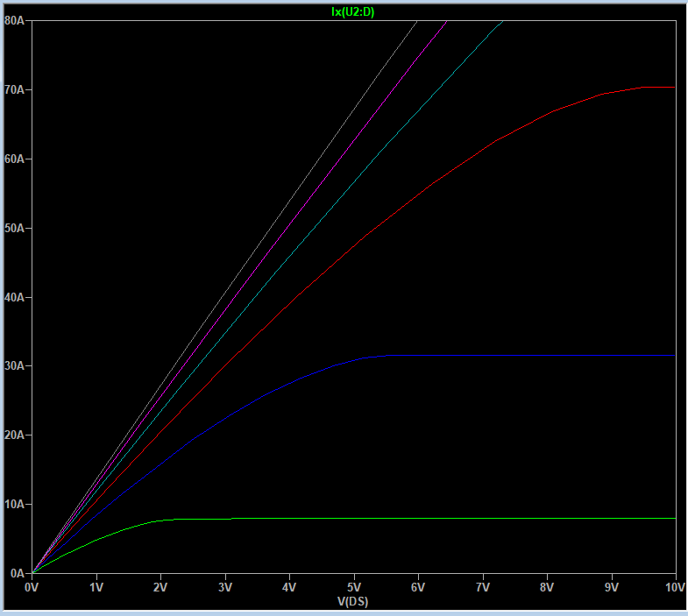This screenshot has width=688, height=616.
Task: Click the 4V horizontal axis value
Action: click(289, 587)
